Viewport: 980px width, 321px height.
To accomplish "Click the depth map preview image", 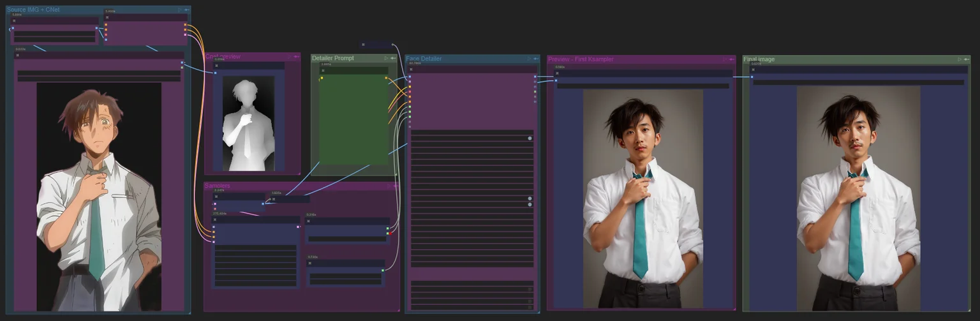I will [x=248, y=124].
